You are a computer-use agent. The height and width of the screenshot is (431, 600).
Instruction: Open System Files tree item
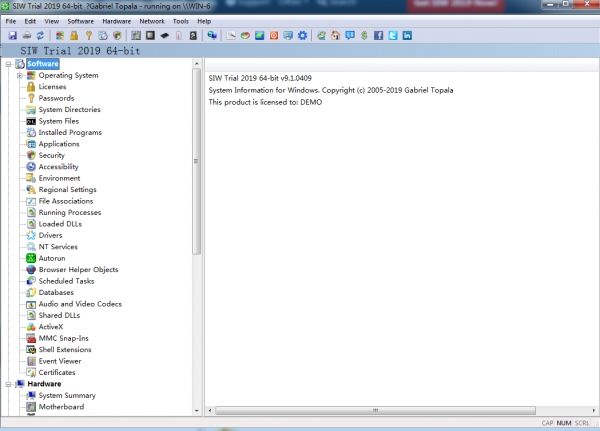coord(59,121)
